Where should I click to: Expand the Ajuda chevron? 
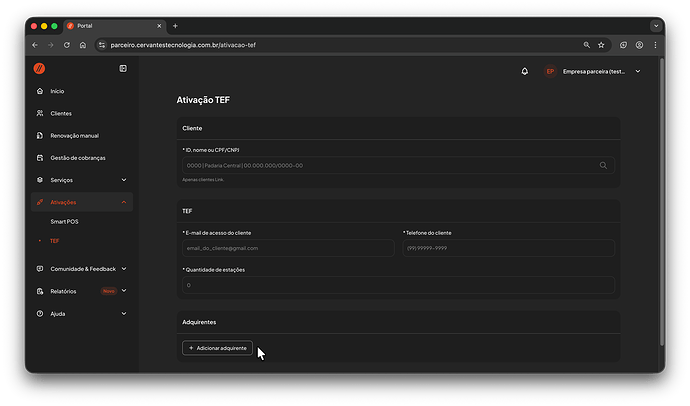tap(124, 314)
